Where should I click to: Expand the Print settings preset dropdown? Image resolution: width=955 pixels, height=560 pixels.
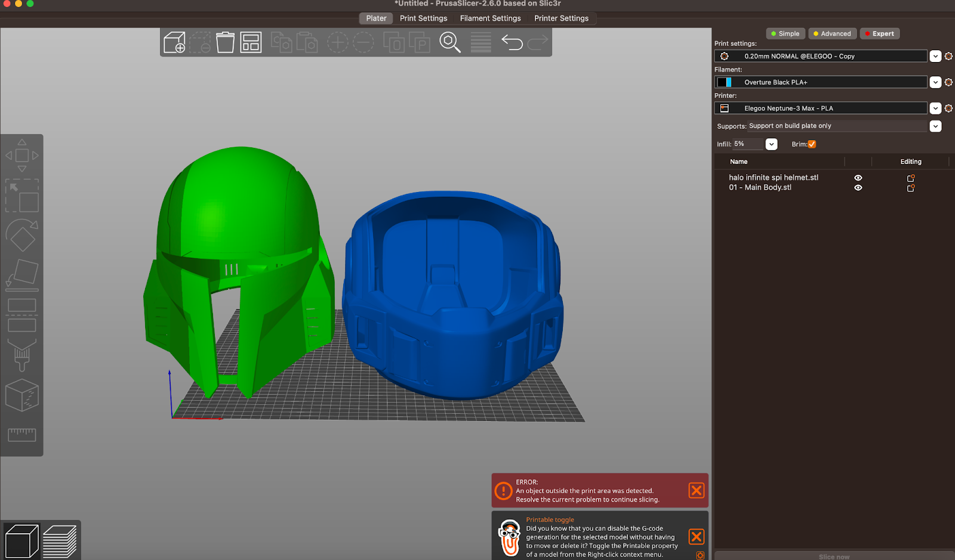pos(935,56)
